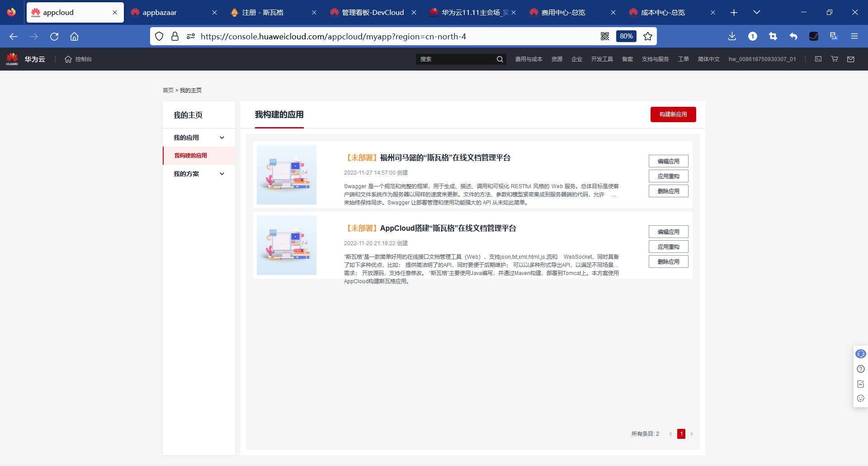The image size is (868, 466).
Task: View site security lock info
Action: [x=175, y=37]
